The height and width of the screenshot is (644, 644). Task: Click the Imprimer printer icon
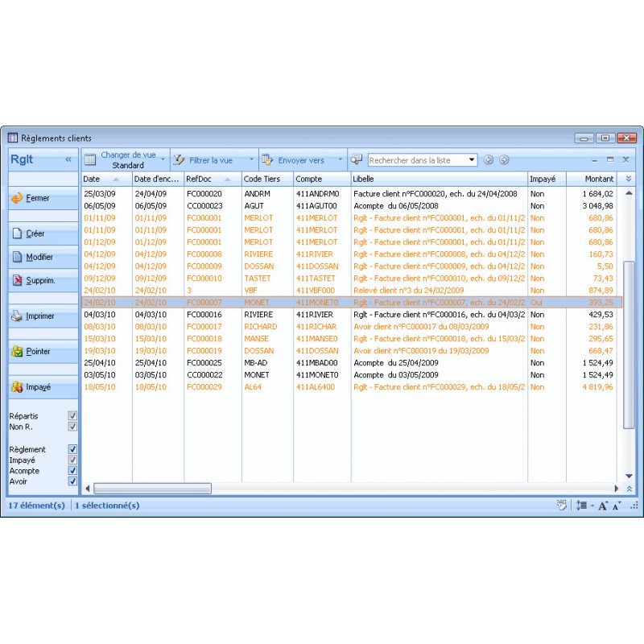[17, 316]
